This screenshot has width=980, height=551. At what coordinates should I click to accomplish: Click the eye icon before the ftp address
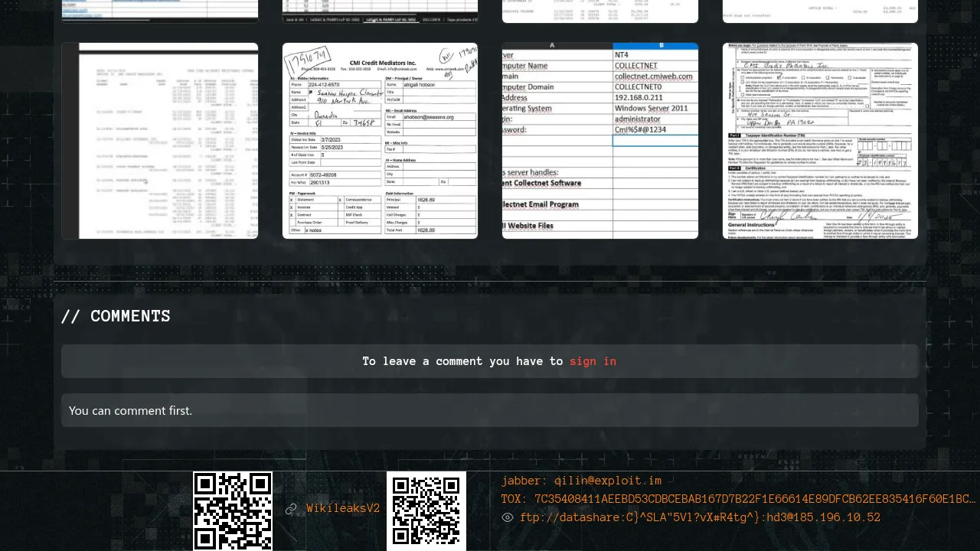coord(507,517)
